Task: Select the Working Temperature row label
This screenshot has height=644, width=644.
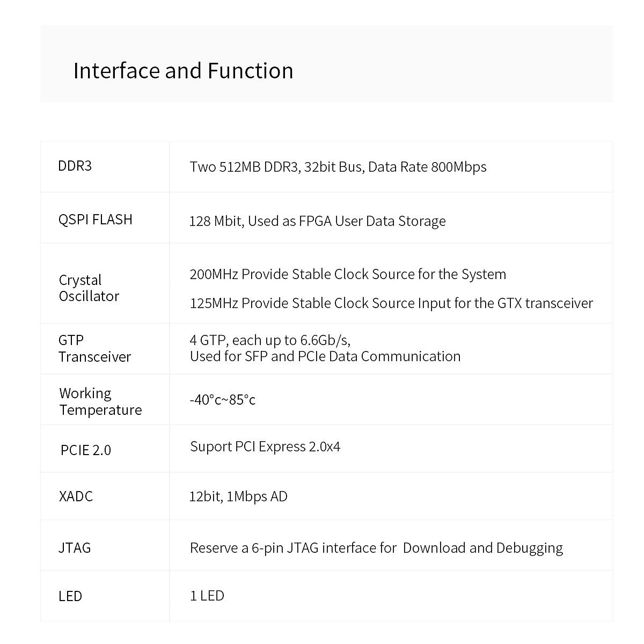Action: point(100,401)
